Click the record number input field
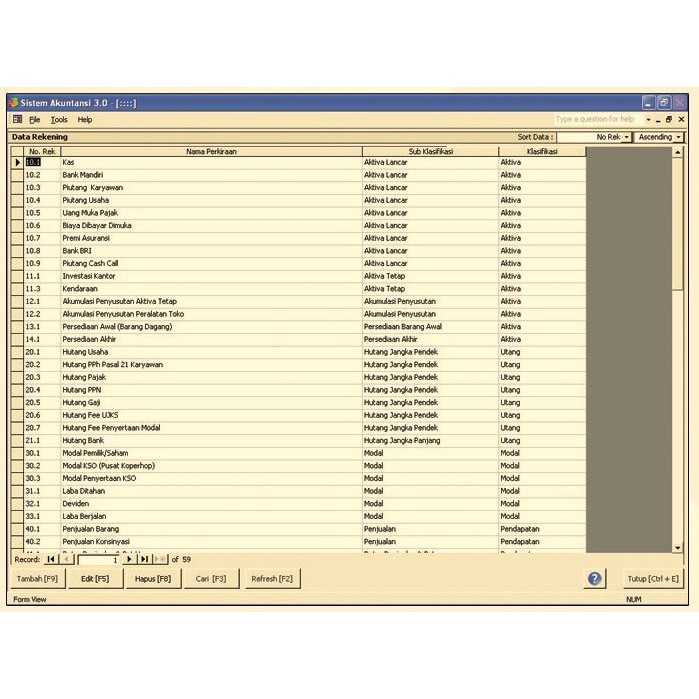Screen dimensions: 699x699 (x=99, y=559)
